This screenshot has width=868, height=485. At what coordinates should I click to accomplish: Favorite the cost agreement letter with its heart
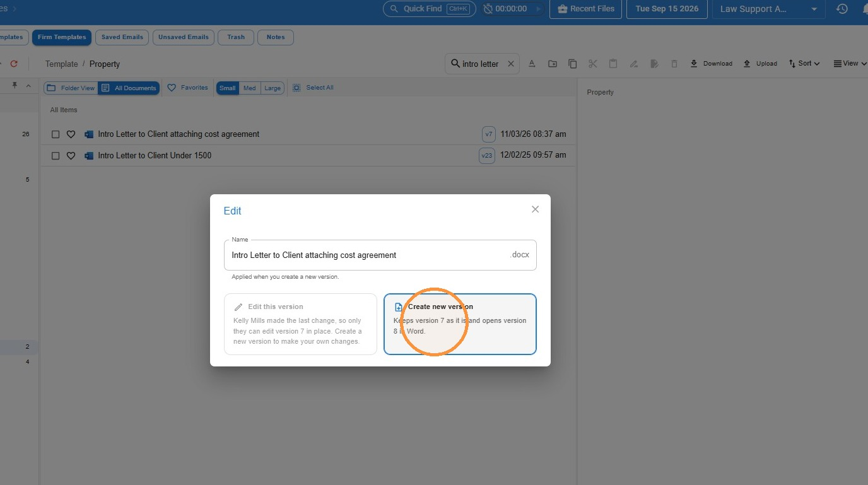(71, 134)
